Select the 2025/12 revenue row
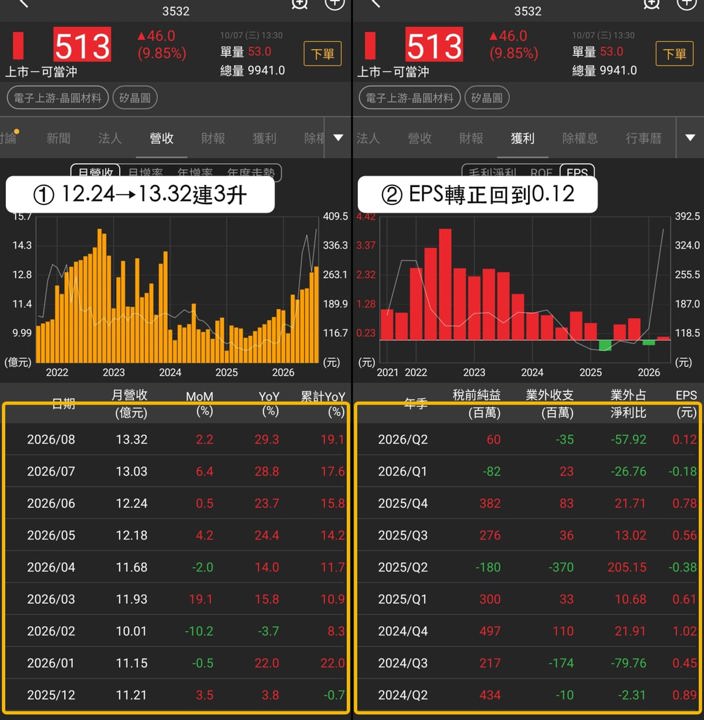Viewport: 704px width, 720px height. click(x=176, y=695)
